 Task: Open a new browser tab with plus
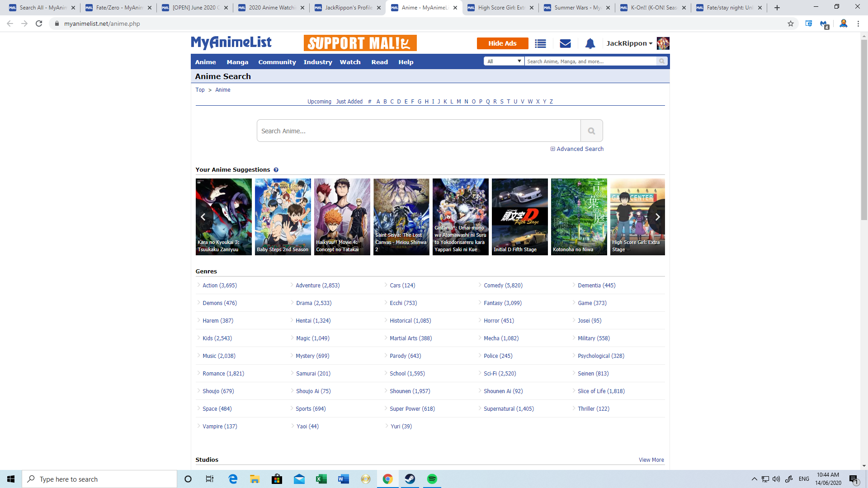pyautogui.click(x=777, y=8)
